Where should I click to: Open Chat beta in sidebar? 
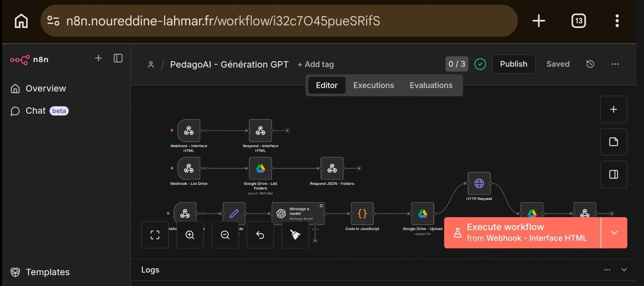pyautogui.click(x=39, y=111)
